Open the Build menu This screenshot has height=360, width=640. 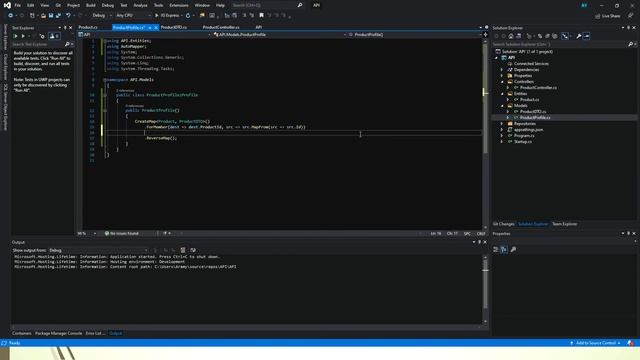click(91, 5)
